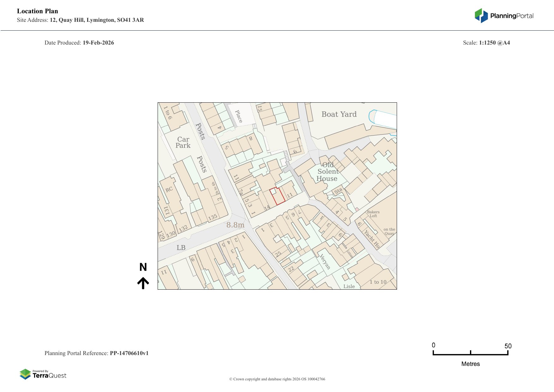
Task: Select the 8.8m spot height label
Action: point(235,225)
